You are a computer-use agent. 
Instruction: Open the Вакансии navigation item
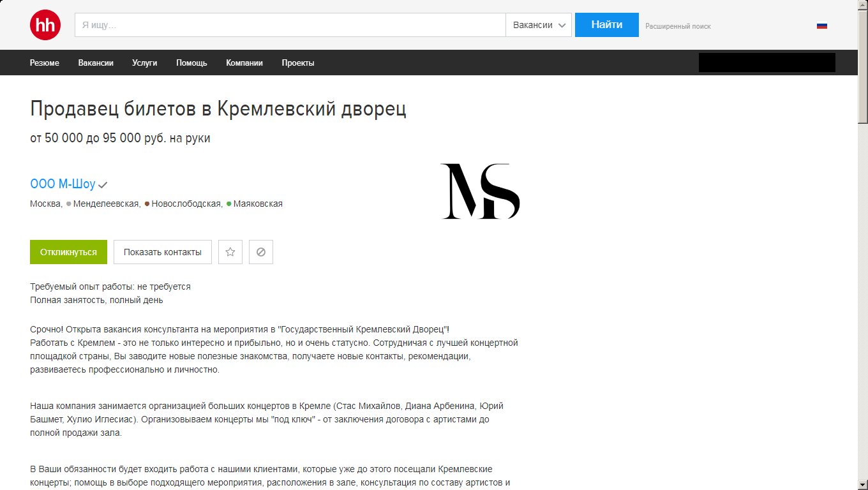click(96, 63)
